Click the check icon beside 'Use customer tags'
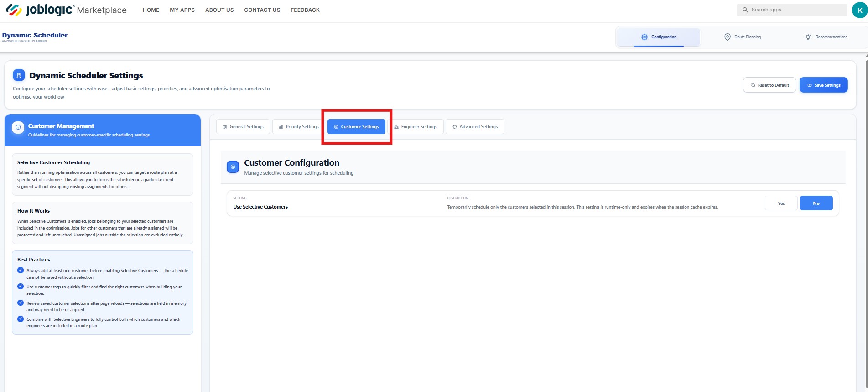This screenshot has height=392, width=868. (21, 287)
